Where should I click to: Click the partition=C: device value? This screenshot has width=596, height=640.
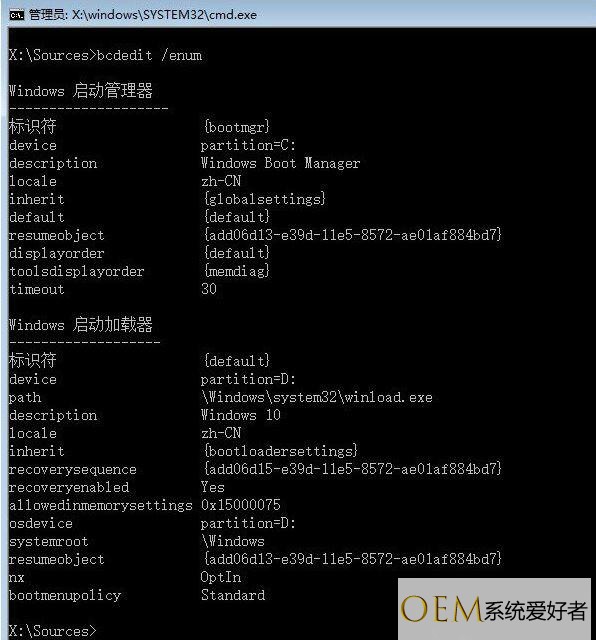248,146
